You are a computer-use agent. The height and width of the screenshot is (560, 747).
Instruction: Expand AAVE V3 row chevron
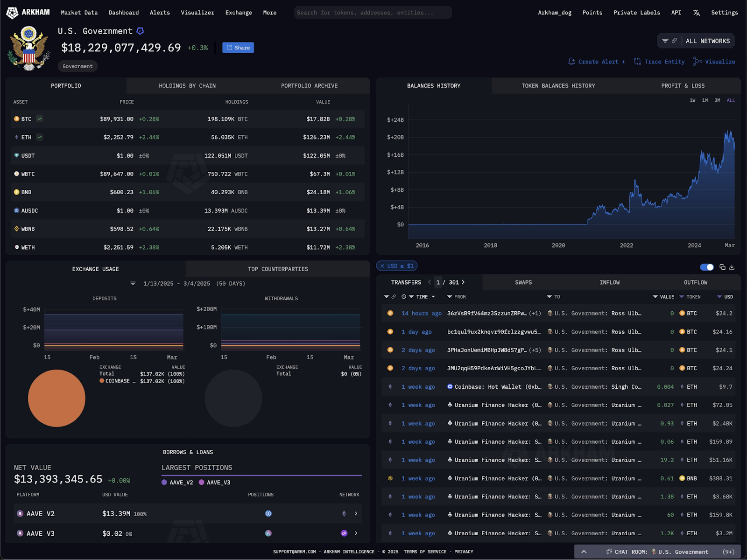coord(356,533)
